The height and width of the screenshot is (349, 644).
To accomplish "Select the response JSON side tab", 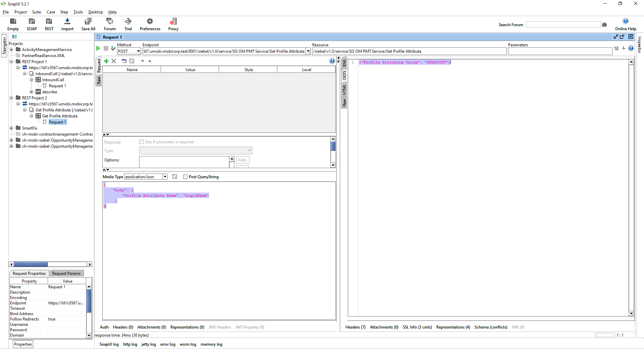I will pyautogui.click(x=344, y=76).
